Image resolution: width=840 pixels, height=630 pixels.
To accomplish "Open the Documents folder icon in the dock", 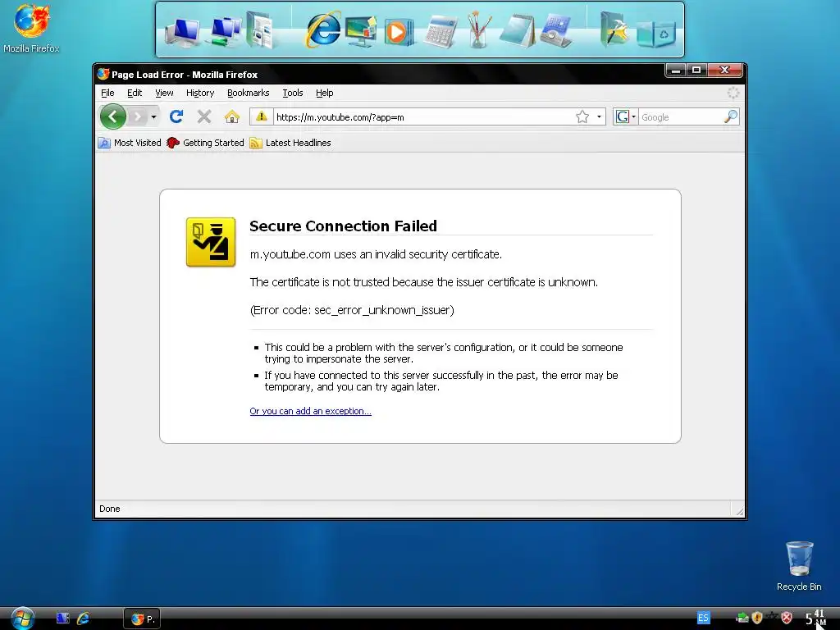I will 261,30.
